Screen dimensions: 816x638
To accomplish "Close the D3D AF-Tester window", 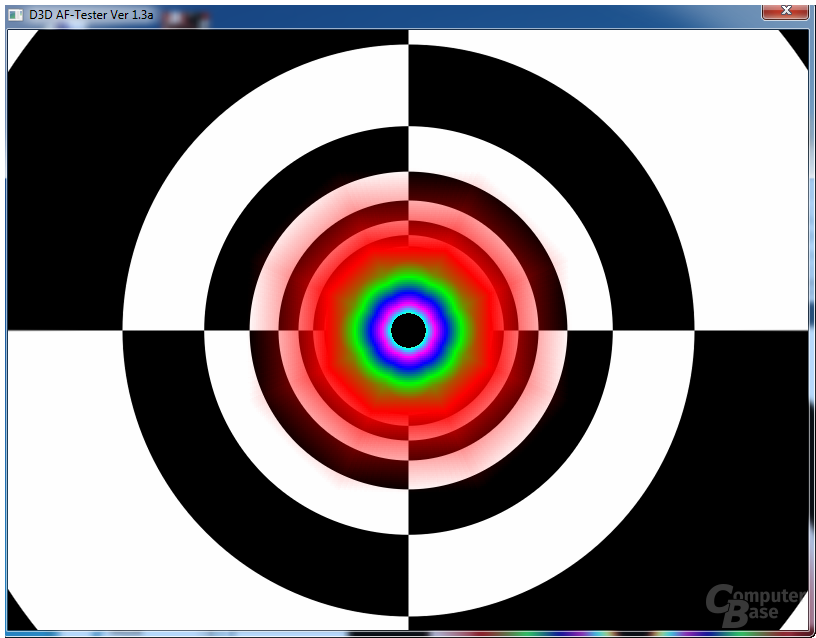I will click(785, 10).
